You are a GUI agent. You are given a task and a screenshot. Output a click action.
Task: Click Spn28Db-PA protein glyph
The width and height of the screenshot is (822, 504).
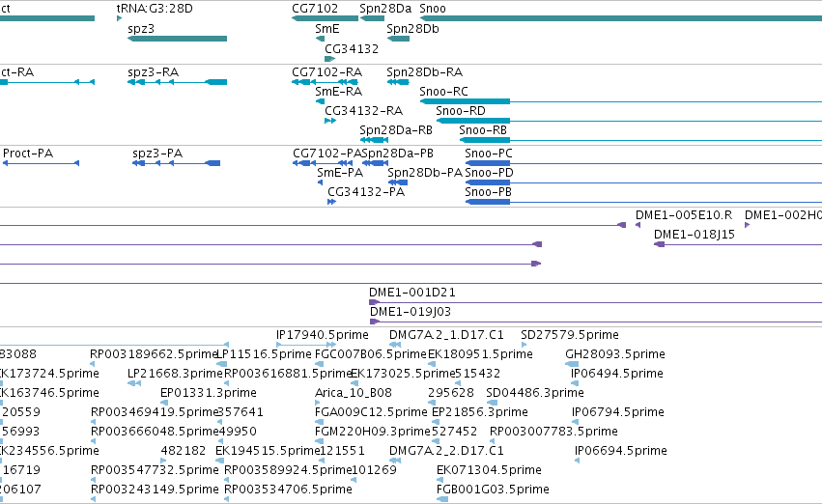pyautogui.click(x=398, y=182)
